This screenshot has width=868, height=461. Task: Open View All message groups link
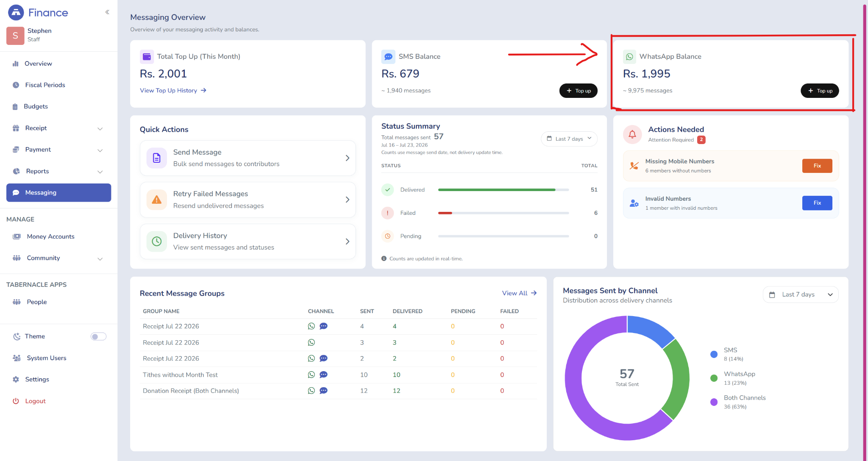pos(520,293)
